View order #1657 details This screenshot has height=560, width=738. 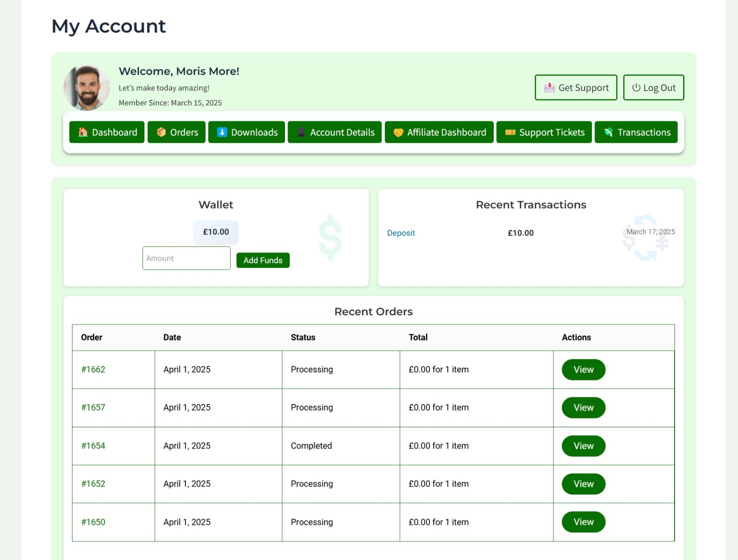[x=583, y=407]
